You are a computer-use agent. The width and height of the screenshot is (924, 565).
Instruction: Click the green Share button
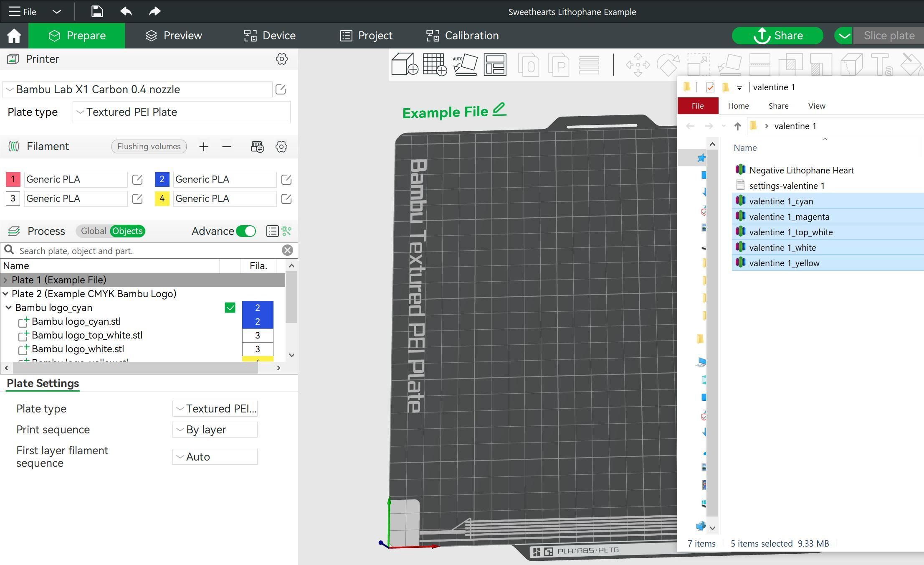point(777,36)
